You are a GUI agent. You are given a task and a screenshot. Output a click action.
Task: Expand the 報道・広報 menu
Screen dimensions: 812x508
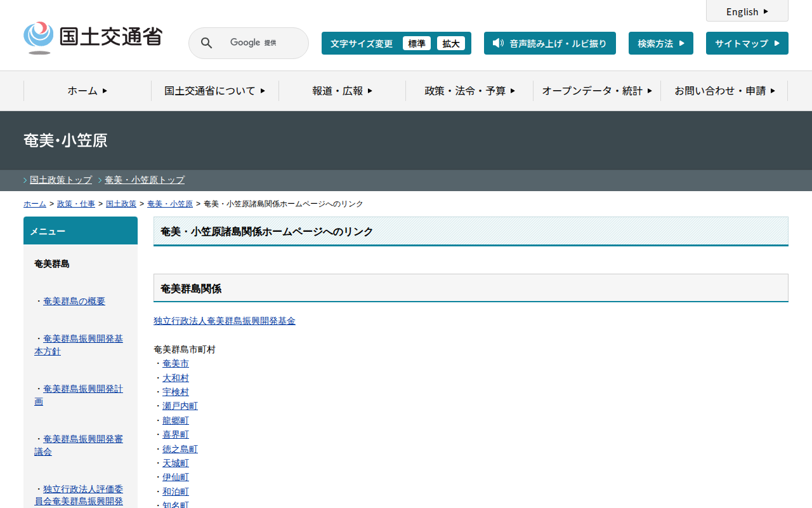342,91
